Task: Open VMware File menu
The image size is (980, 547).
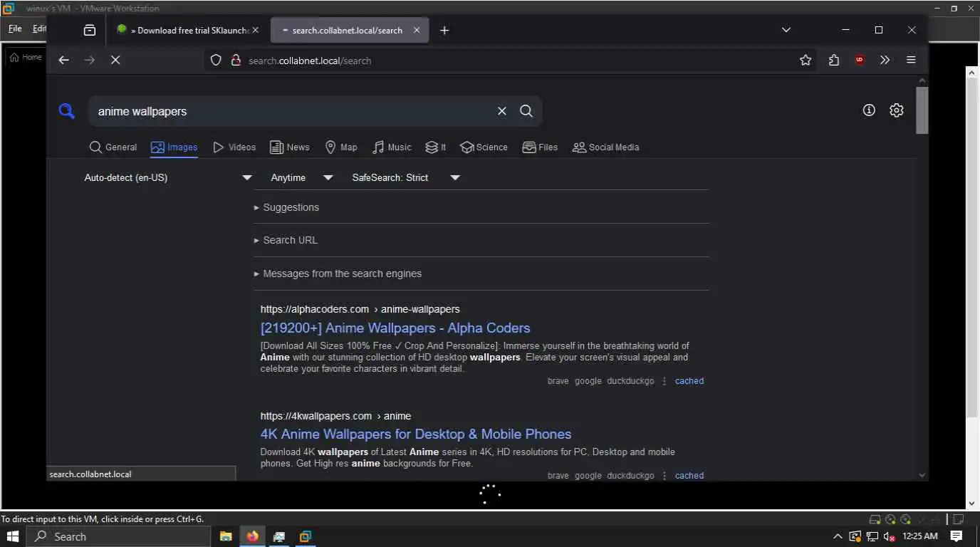Action: 15,28
